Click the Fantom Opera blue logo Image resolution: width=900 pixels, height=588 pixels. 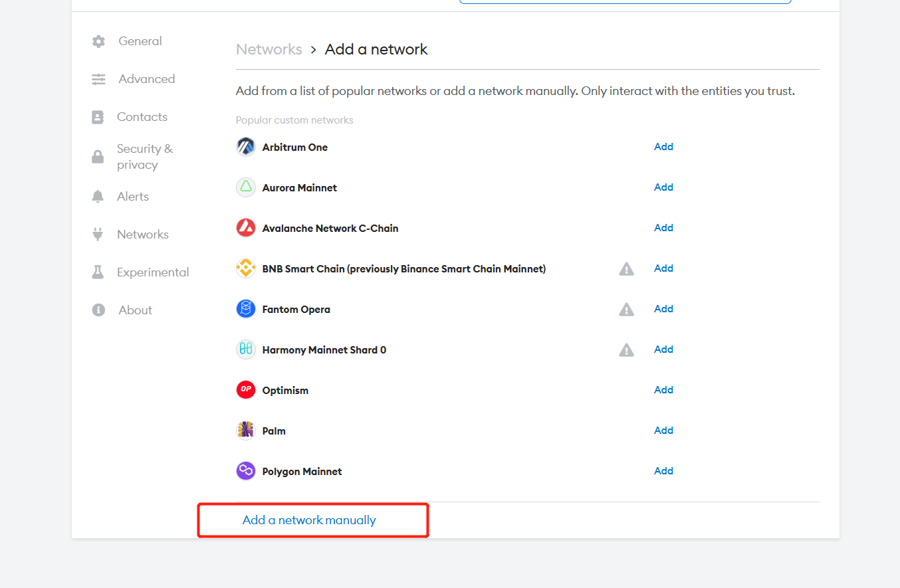coord(246,309)
